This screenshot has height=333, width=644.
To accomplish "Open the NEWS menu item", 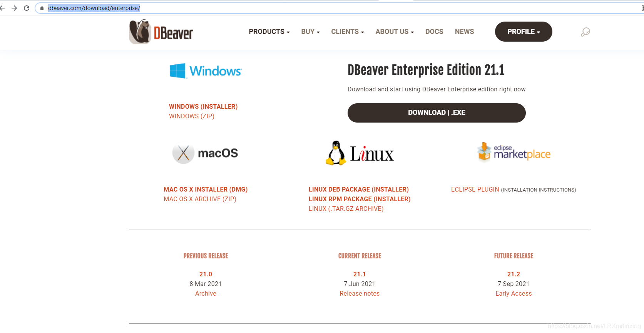I will click(464, 32).
